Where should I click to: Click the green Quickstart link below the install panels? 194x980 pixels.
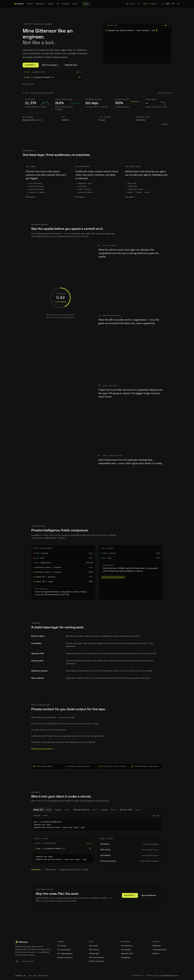coord(37,870)
